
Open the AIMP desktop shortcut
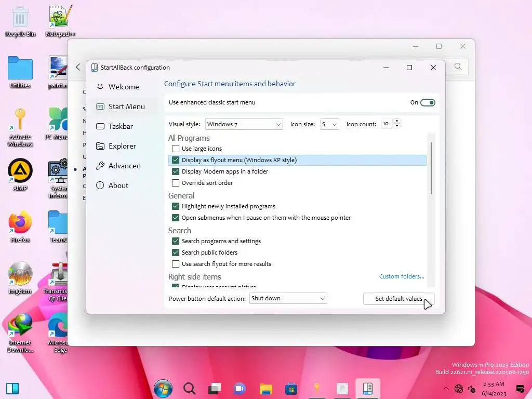pos(20,175)
